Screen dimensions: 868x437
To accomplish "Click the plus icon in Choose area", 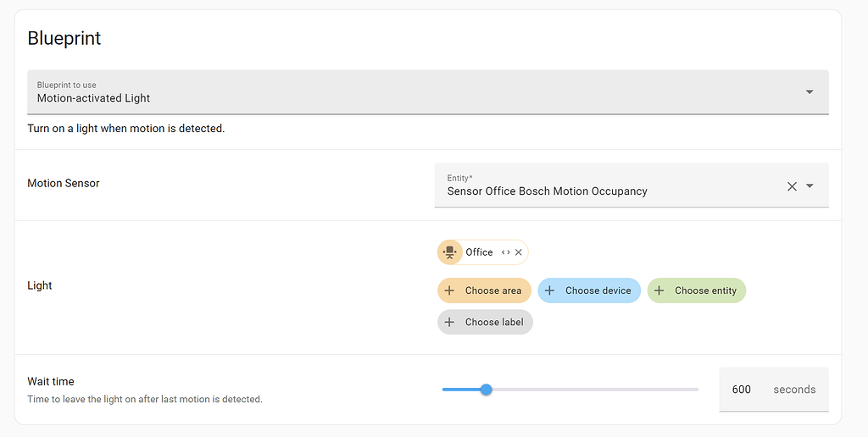I will 449,290.
